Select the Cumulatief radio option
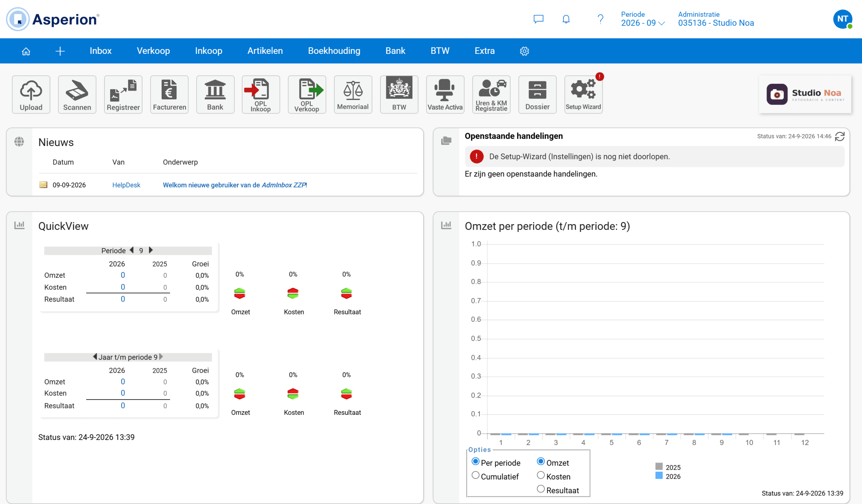862x504 pixels. (475, 475)
